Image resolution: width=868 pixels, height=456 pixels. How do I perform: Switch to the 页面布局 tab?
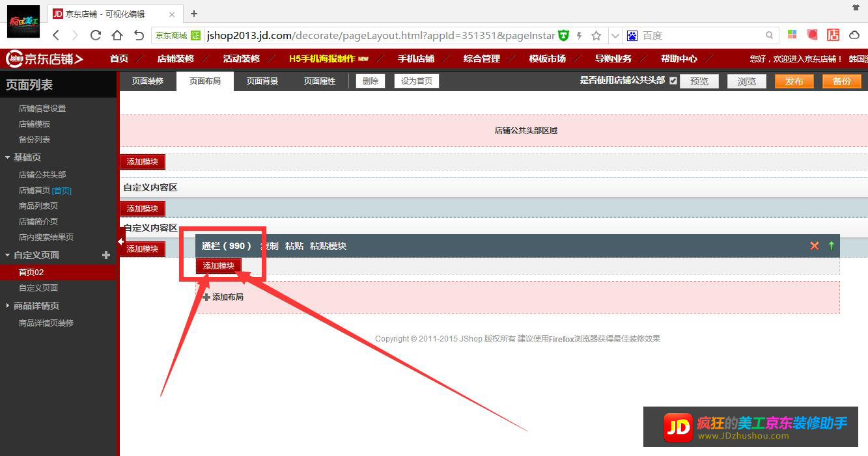point(205,81)
